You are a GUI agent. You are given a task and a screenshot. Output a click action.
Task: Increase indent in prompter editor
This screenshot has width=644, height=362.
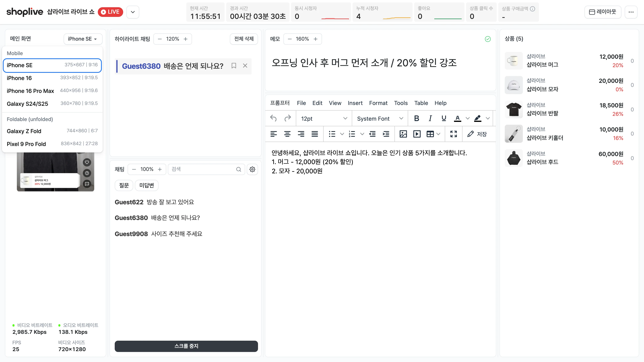(386, 134)
